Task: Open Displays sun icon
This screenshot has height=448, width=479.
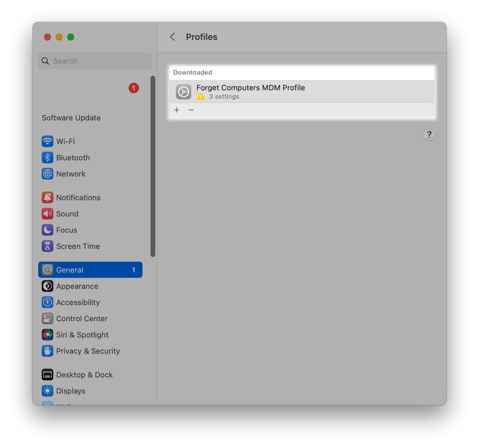Action: pos(47,391)
